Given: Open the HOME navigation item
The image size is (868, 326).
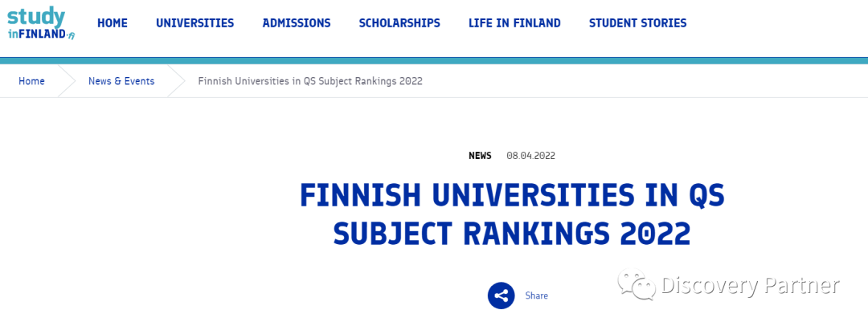Looking at the screenshot, I should pos(113,23).
